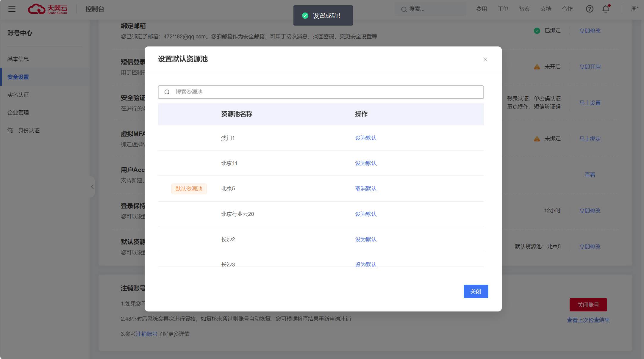Go to 实名认证 in the sidebar
Viewport: 644px width, 359px height.
point(18,95)
